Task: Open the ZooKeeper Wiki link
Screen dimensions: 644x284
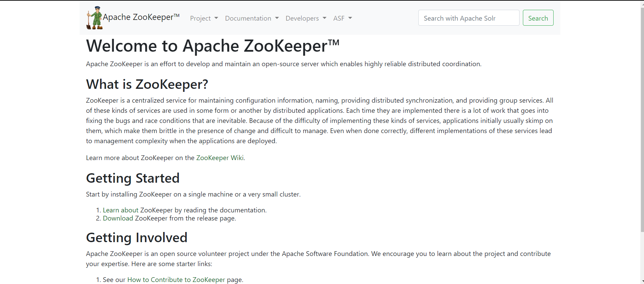Action: [220, 158]
